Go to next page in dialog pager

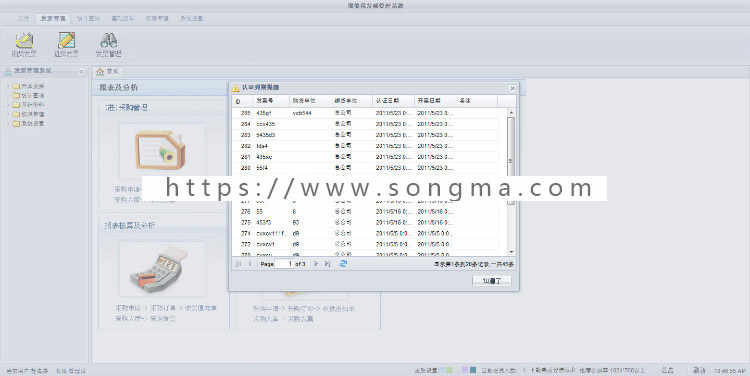316,264
